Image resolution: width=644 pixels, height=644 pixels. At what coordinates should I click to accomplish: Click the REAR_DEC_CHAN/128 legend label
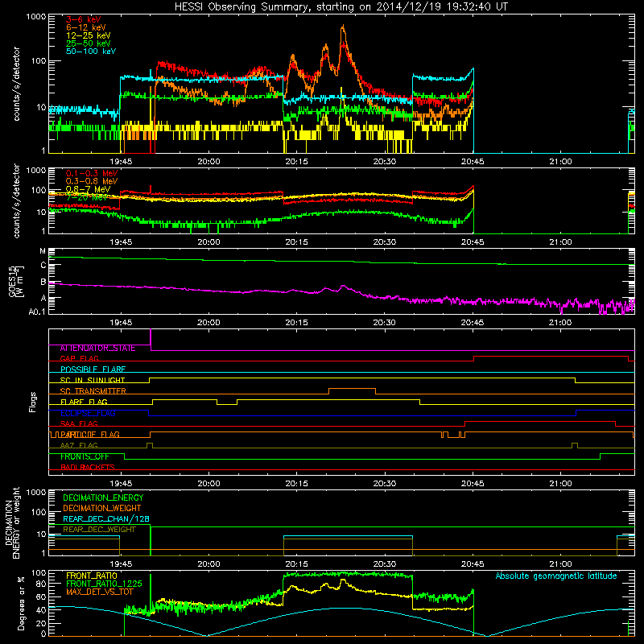[x=106, y=518]
